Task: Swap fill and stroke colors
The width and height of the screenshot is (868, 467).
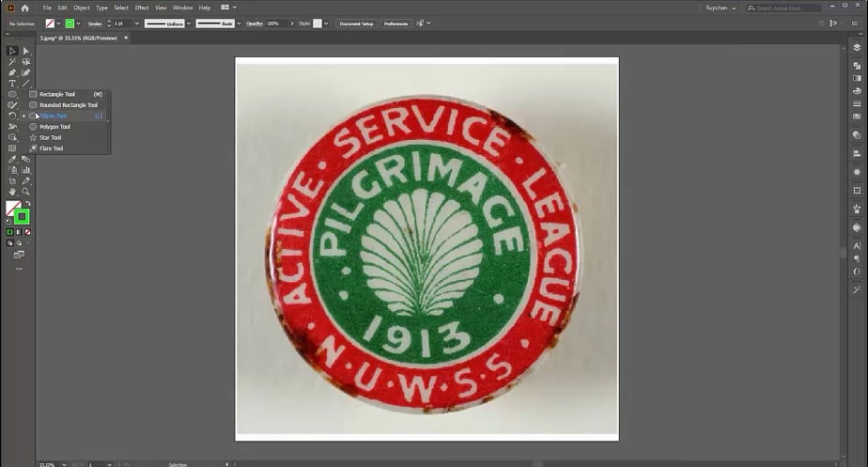Action: coord(27,203)
